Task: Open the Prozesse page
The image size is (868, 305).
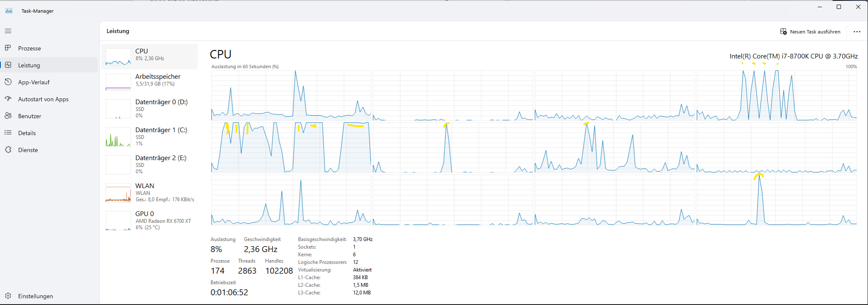Action: click(49, 48)
